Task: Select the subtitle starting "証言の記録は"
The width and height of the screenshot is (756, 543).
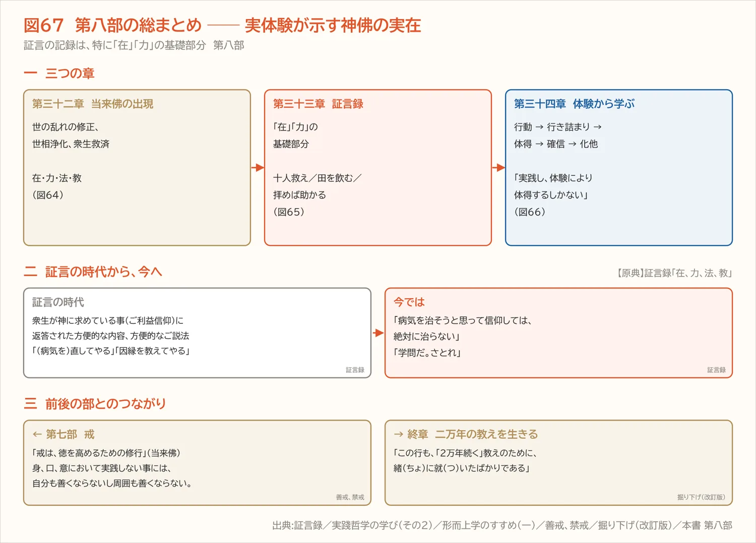Action: tap(134, 45)
